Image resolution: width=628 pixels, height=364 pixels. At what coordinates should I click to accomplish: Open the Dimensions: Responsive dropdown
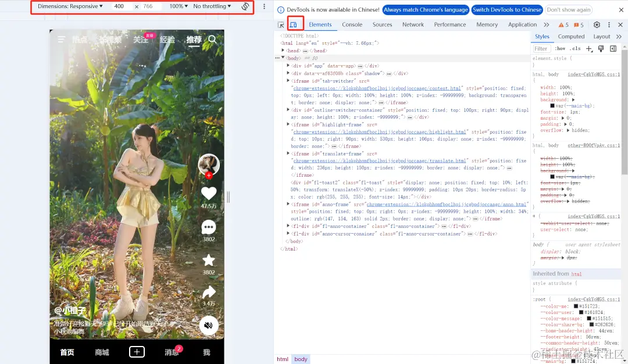coord(70,6)
